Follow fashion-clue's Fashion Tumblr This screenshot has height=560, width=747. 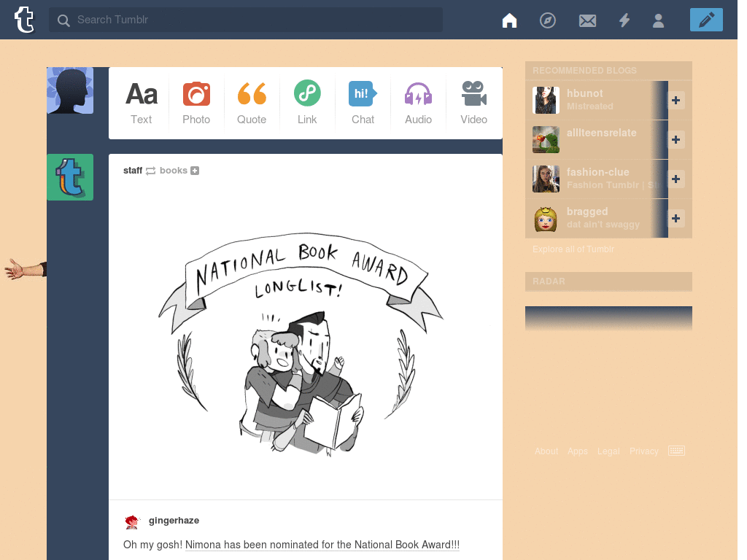(676, 179)
